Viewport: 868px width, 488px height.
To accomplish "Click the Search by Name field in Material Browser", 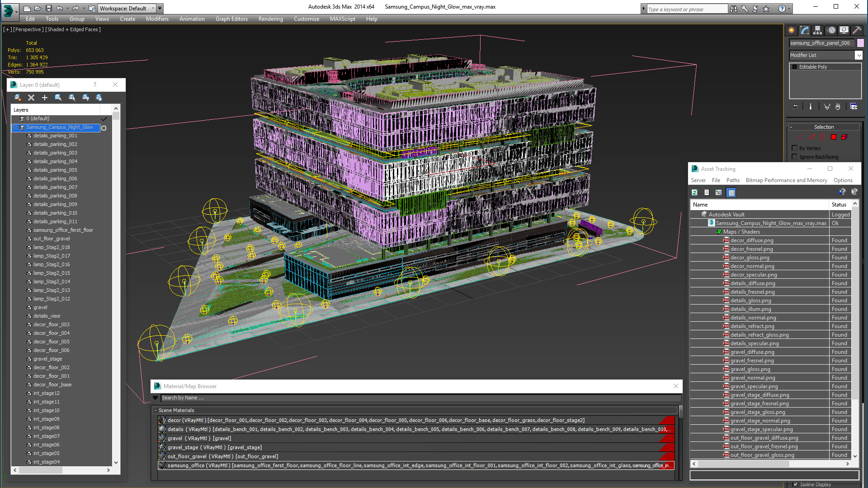I will 420,398.
